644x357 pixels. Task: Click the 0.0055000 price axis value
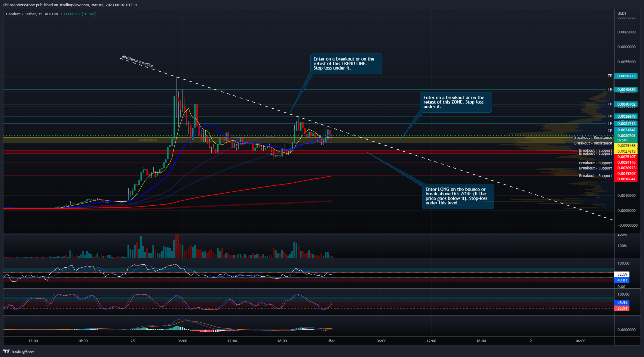point(626,62)
